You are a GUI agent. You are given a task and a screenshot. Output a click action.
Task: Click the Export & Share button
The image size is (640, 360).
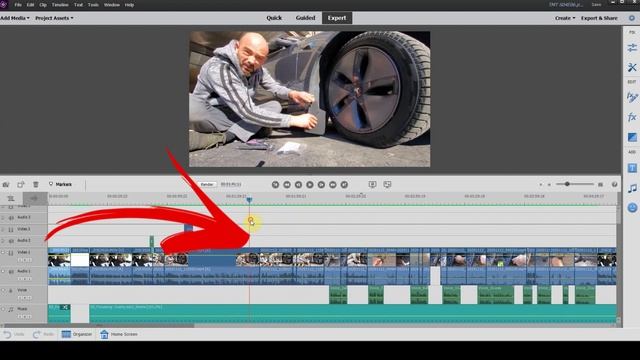coord(599,18)
